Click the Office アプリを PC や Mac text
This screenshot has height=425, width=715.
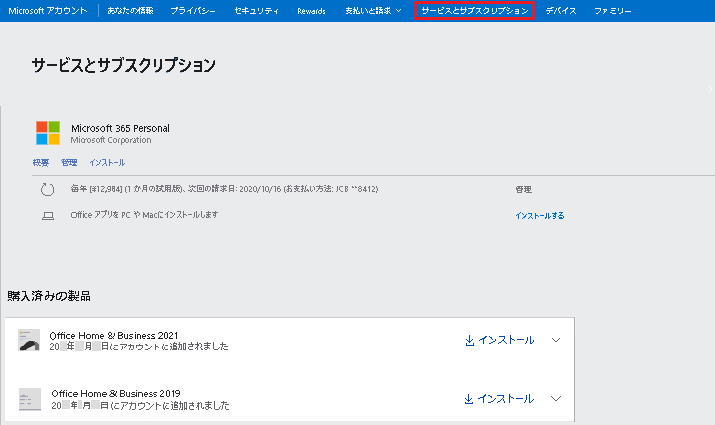point(144,214)
